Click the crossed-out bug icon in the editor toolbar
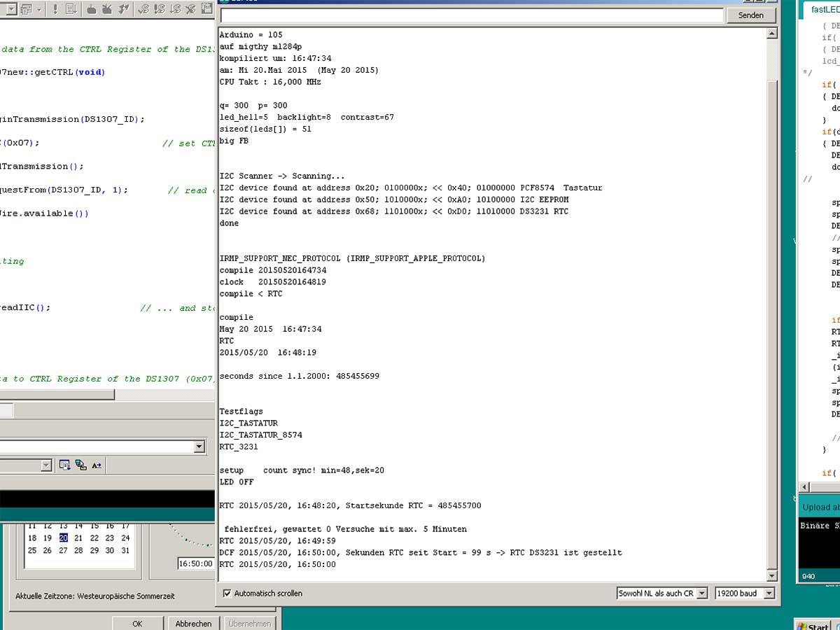 [107, 9]
